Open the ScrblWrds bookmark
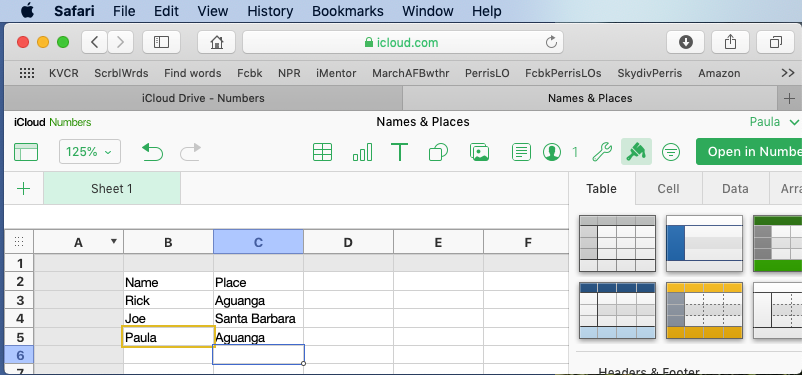 pos(121,73)
